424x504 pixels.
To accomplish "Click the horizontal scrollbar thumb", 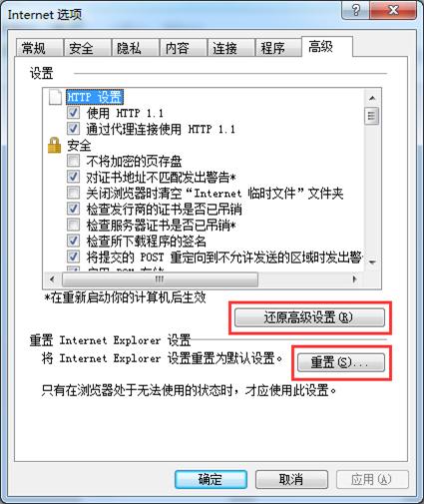I will coord(160,279).
